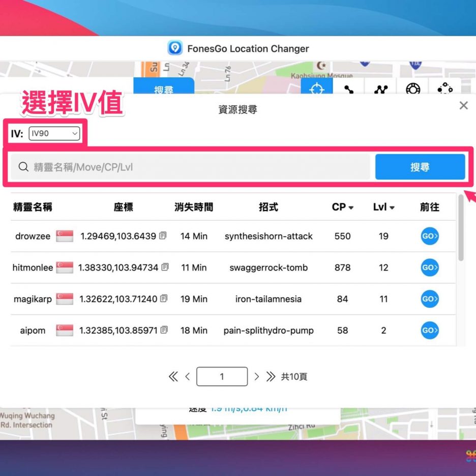Select the two-spot route mode icon

[349, 89]
